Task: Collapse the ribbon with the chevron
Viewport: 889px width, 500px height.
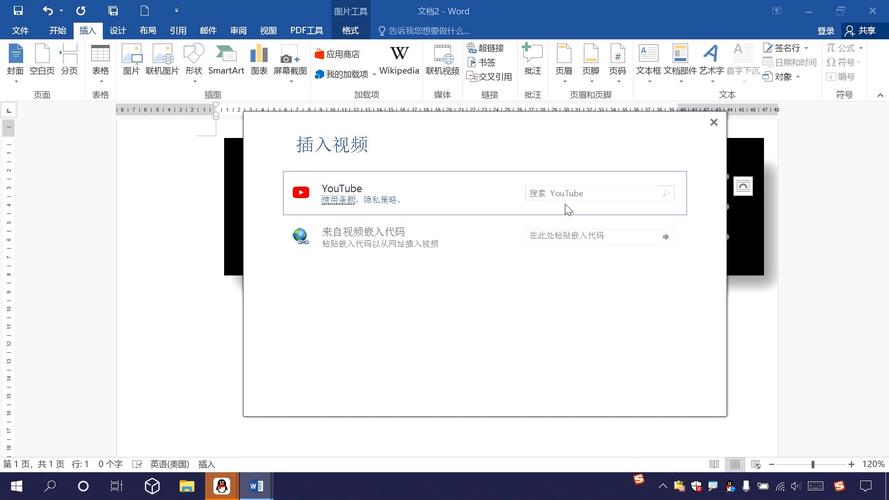Action: point(880,95)
